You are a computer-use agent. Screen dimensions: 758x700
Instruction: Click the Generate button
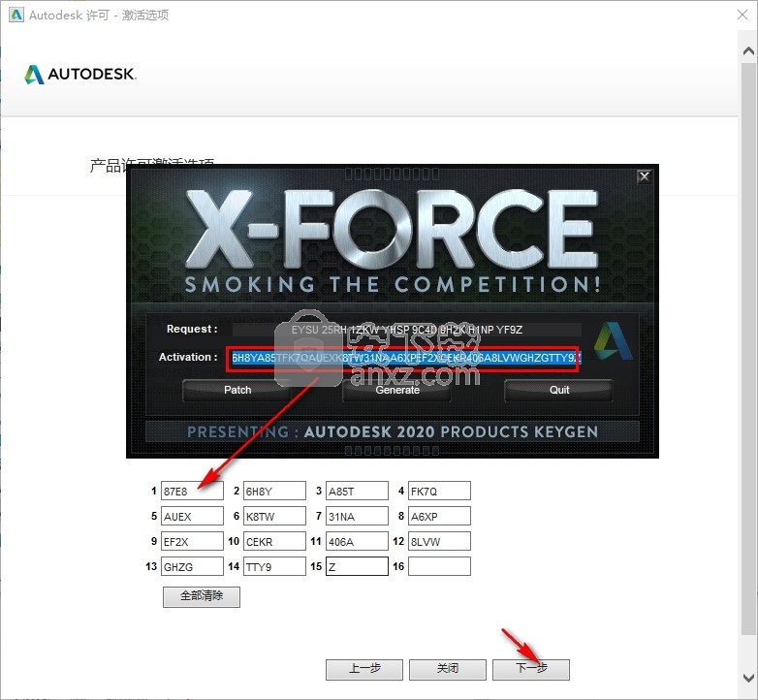coord(396,390)
